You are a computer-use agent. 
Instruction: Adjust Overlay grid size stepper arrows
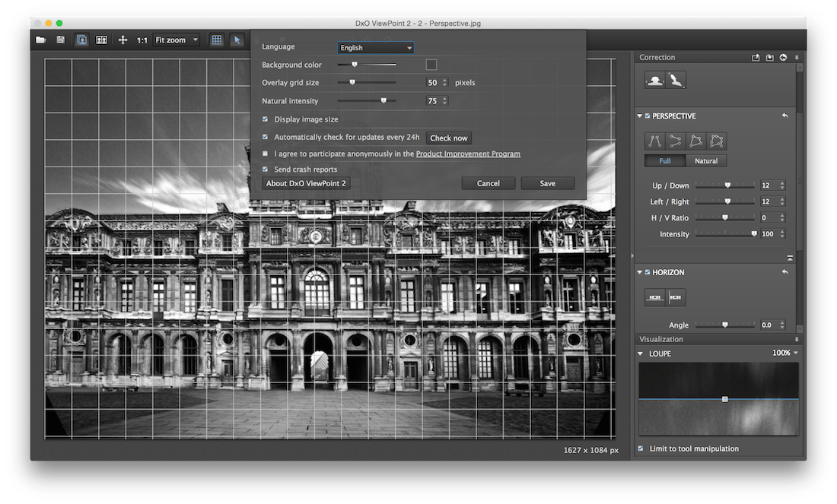(x=444, y=83)
